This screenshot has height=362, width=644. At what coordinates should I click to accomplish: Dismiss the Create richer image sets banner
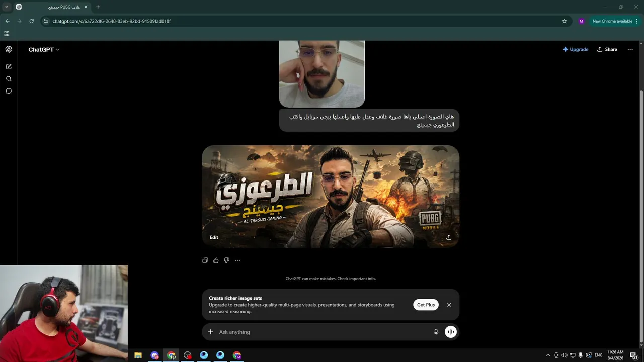coord(449,305)
